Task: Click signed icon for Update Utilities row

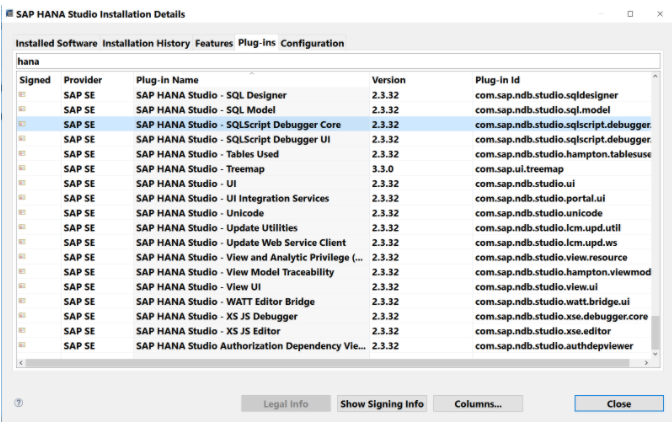Action: pos(22,227)
